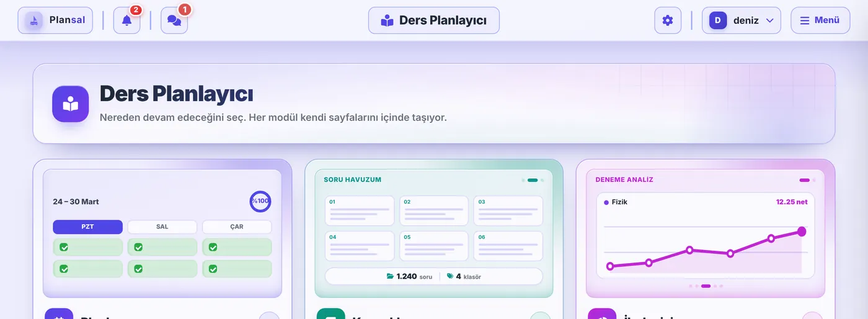Select the SAL day tab
The width and height of the screenshot is (868, 319).
[162, 227]
